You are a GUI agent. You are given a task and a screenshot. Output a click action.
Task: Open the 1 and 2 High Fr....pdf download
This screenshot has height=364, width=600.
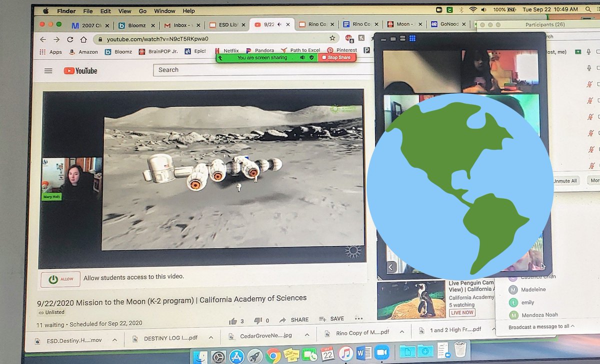pos(450,330)
